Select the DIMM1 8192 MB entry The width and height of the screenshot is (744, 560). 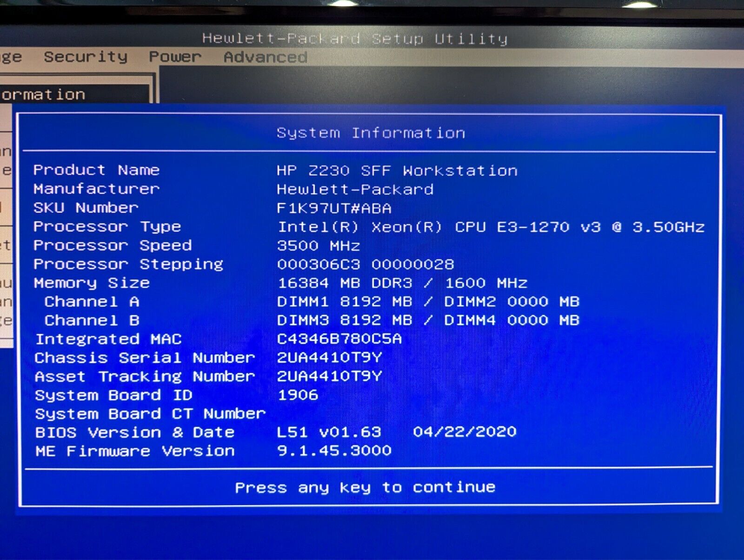[x=345, y=301]
